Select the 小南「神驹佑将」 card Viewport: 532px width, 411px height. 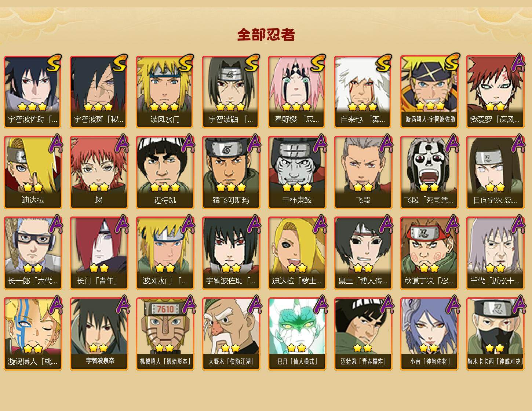(x=429, y=334)
